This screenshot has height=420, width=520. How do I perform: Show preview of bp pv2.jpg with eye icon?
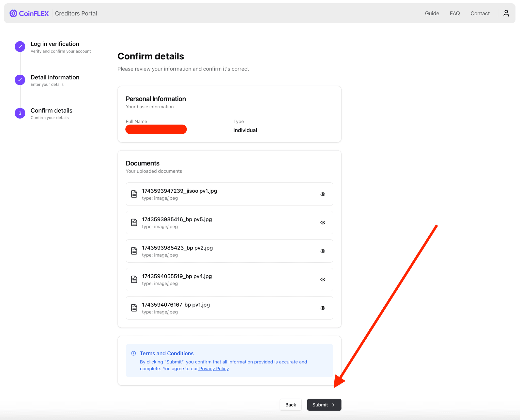click(x=323, y=251)
